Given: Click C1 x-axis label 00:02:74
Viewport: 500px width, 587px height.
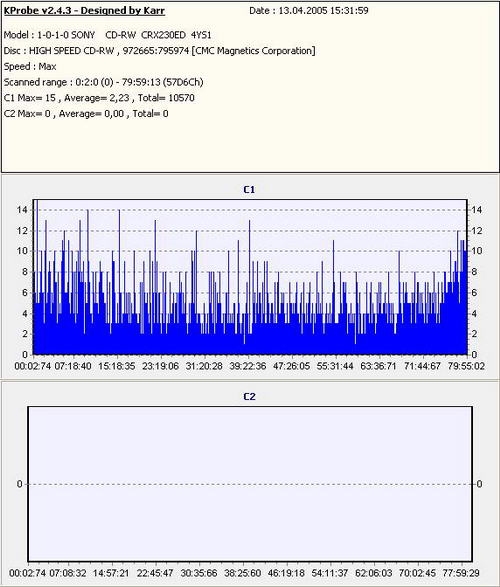Looking at the screenshot, I should pyautogui.click(x=33, y=366).
